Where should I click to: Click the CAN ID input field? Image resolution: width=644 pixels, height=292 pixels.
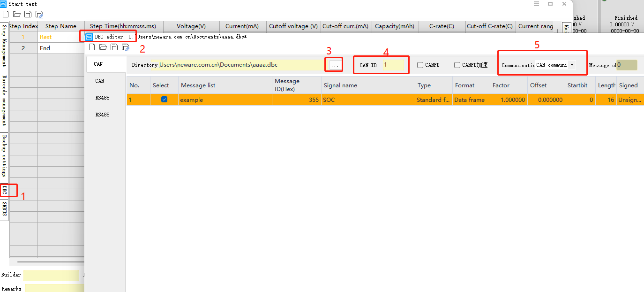(393, 65)
